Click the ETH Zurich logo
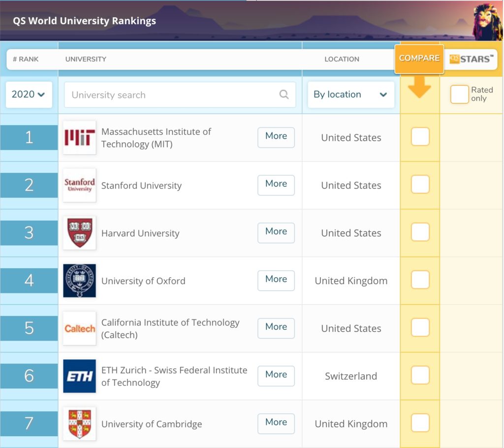This screenshot has height=448, width=504. point(79,376)
